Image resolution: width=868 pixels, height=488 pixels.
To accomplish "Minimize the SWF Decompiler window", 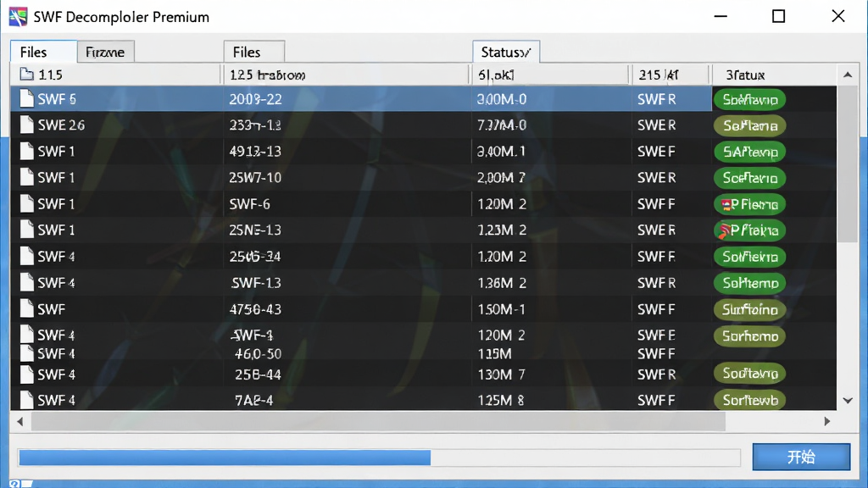I will tap(721, 17).
